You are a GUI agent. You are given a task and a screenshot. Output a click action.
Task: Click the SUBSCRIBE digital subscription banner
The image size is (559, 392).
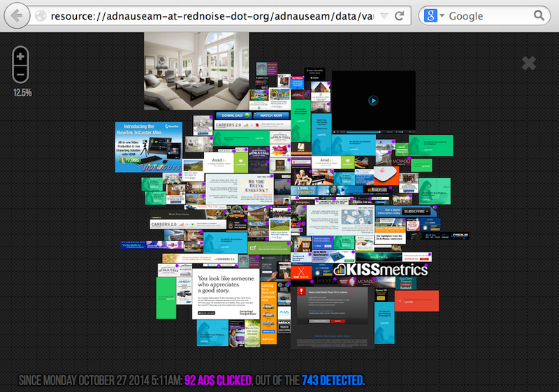click(405, 211)
